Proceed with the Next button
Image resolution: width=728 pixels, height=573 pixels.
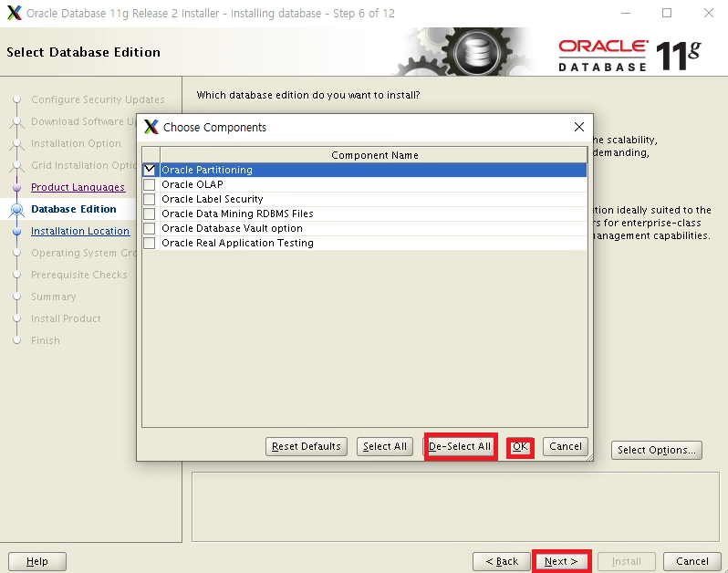pos(561,561)
